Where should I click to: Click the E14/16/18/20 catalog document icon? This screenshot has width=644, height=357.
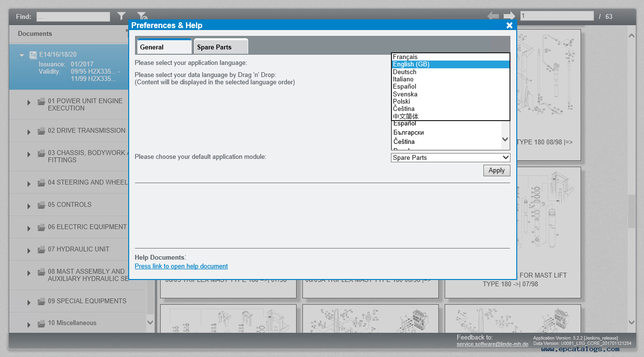pyautogui.click(x=33, y=55)
